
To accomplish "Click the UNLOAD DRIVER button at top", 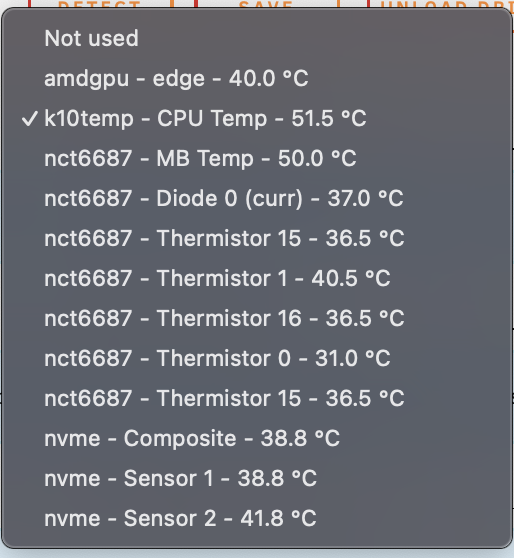I will (x=441, y=4).
